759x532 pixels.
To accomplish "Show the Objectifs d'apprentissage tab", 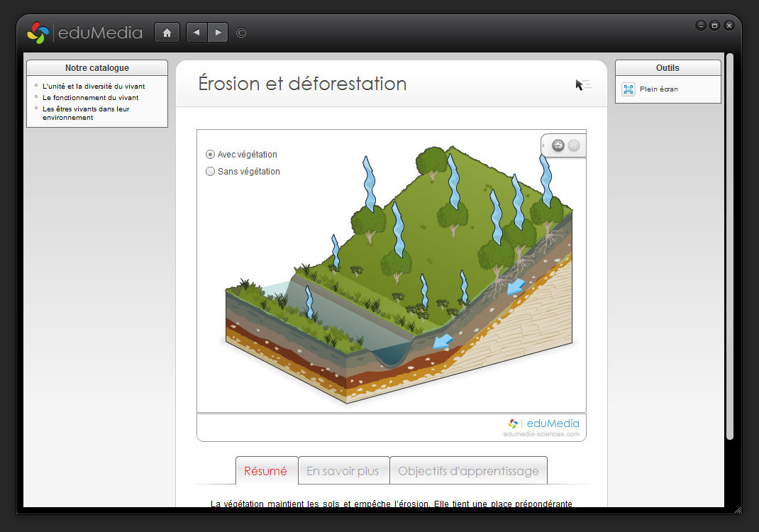I will click(468, 471).
